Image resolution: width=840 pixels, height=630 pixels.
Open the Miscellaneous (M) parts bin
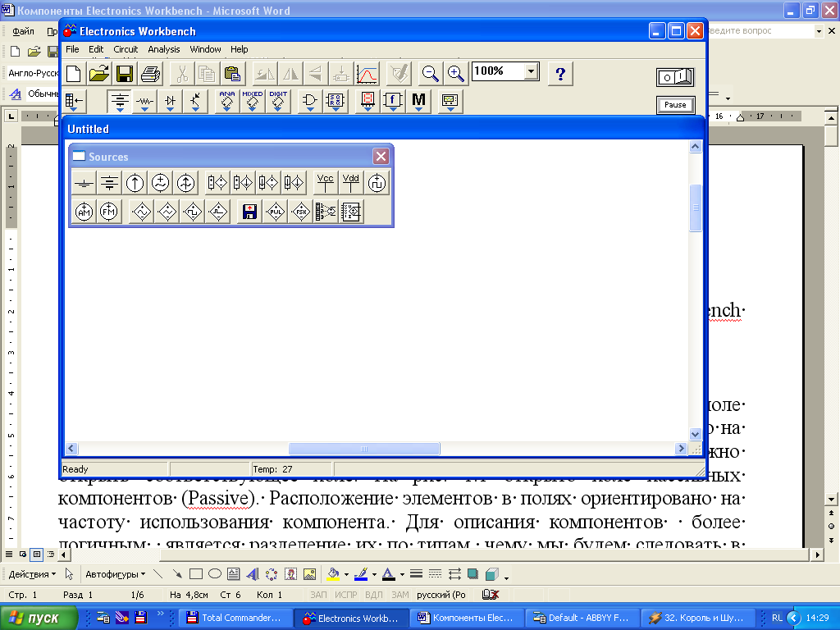(x=419, y=101)
